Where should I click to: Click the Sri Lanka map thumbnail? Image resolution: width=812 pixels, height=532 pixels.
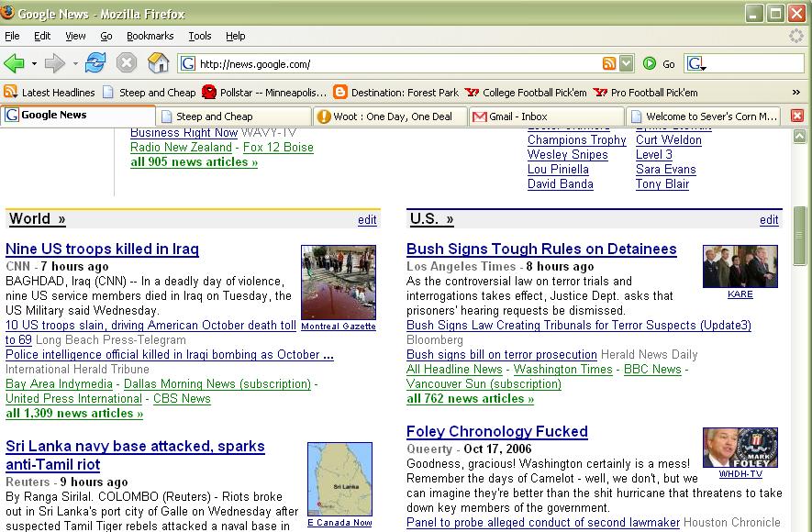pyautogui.click(x=339, y=480)
